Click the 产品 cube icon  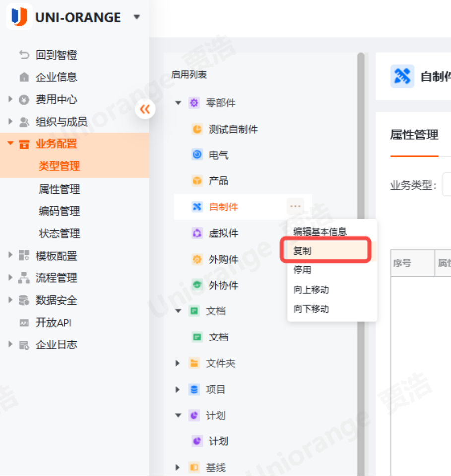click(x=197, y=181)
